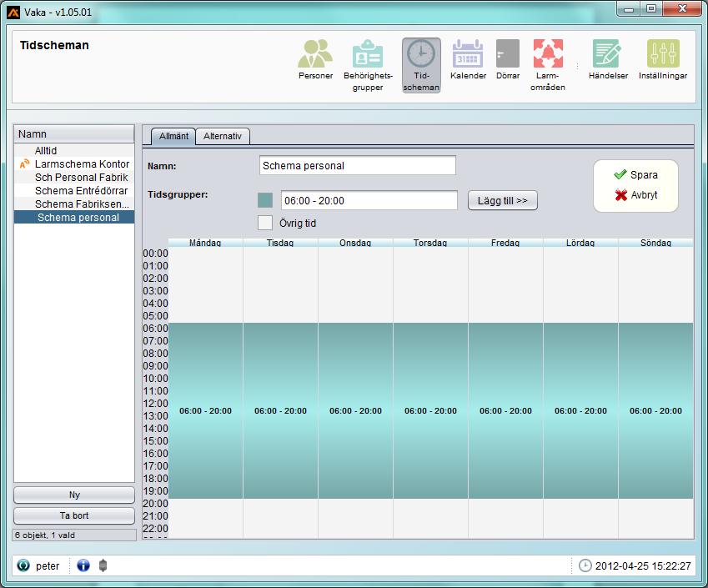The width and height of the screenshot is (708, 588).
Task: Click the Ta bort button
Action: [74, 515]
